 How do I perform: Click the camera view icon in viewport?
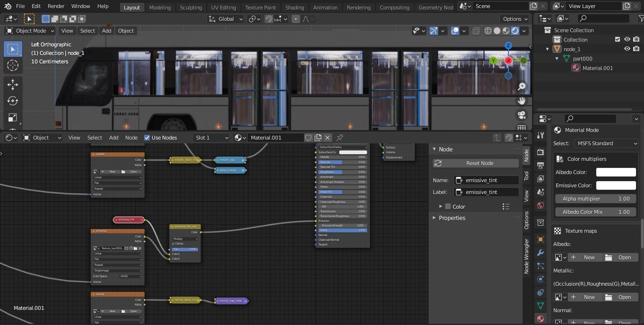(522, 115)
